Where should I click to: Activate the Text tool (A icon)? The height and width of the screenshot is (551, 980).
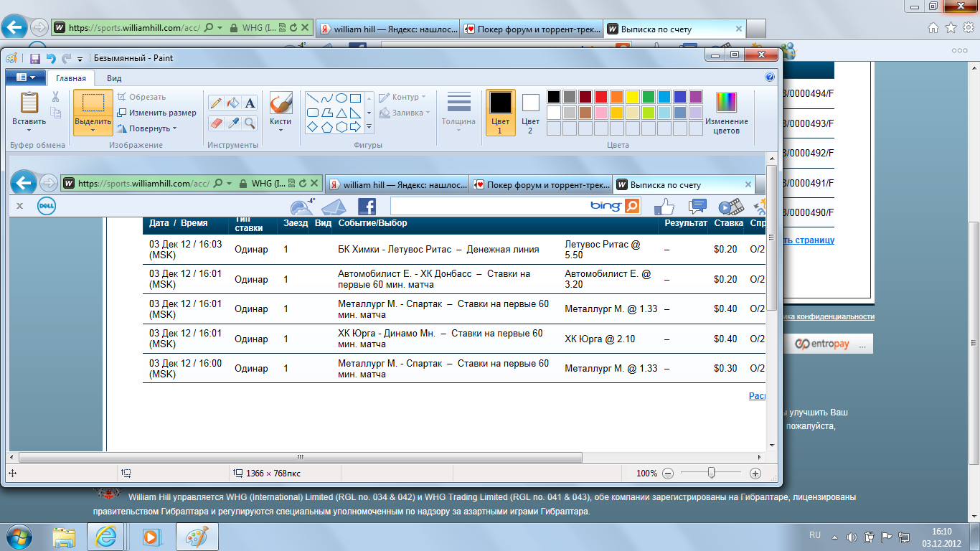pos(250,103)
